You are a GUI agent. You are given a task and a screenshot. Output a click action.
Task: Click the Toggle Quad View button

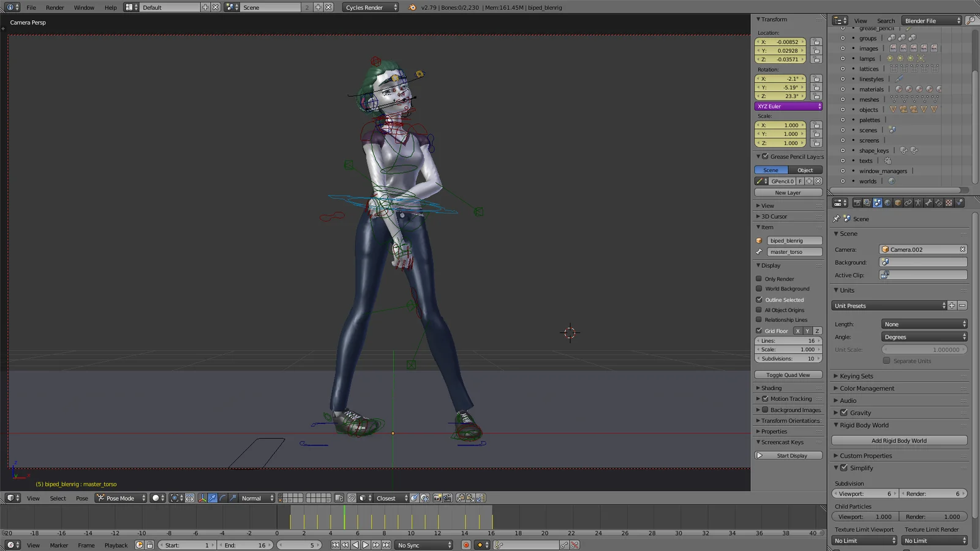[788, 374]
